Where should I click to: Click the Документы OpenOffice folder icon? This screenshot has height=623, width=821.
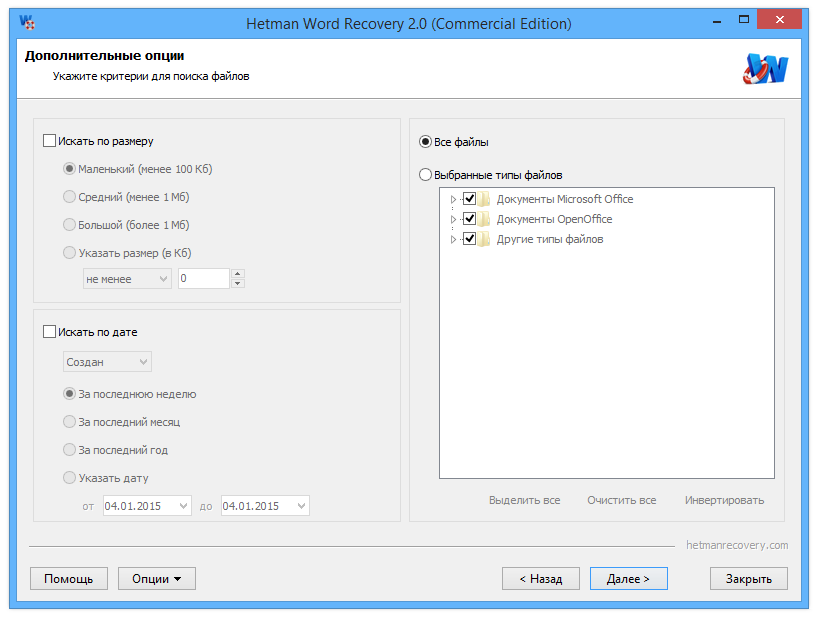pos(484,219)
